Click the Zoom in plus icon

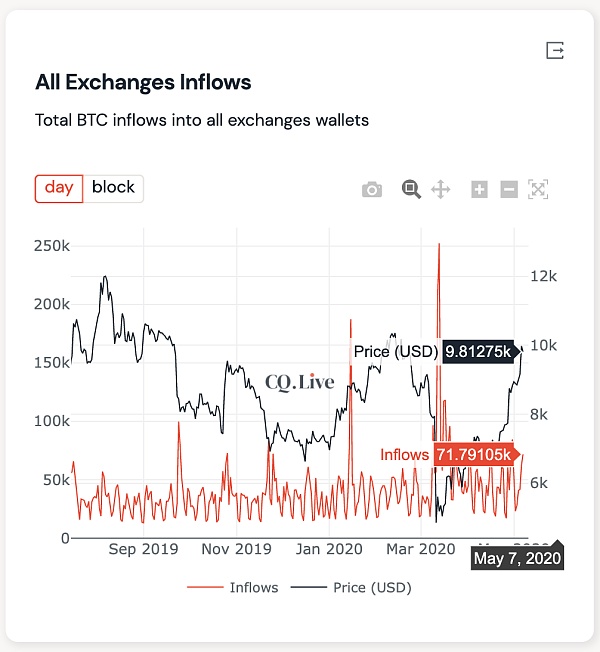point(479,189)
